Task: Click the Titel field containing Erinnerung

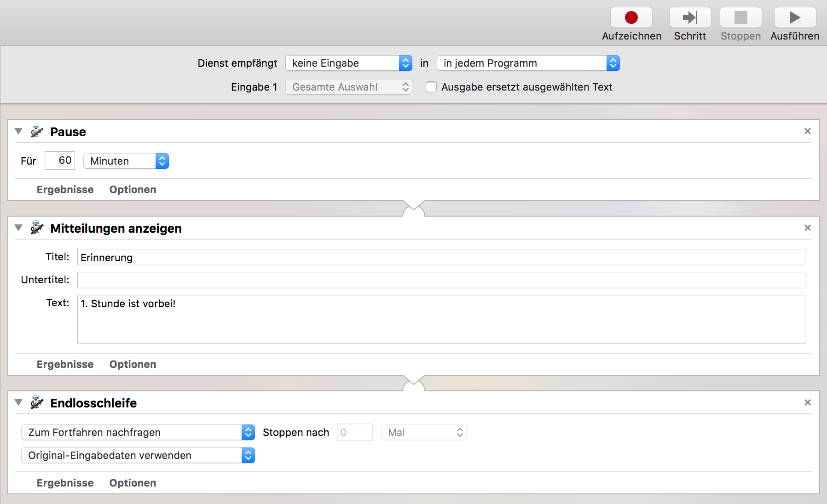Action: [x=442, y=257]
